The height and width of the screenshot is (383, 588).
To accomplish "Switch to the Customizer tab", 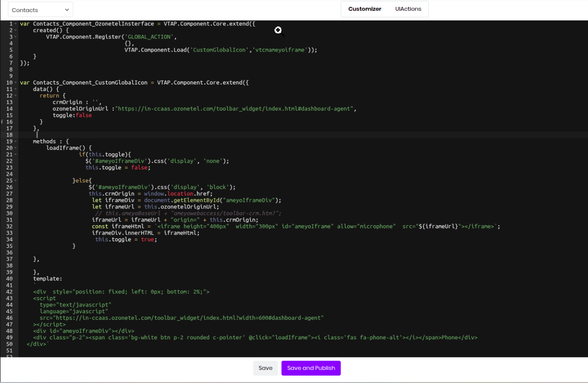I will point(365,9).
